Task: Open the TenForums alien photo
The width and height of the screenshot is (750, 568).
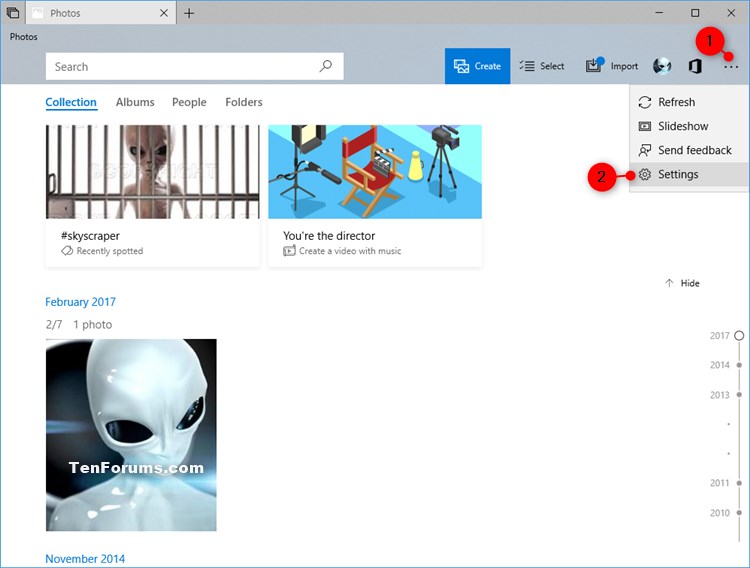Action: coord(131,435)
